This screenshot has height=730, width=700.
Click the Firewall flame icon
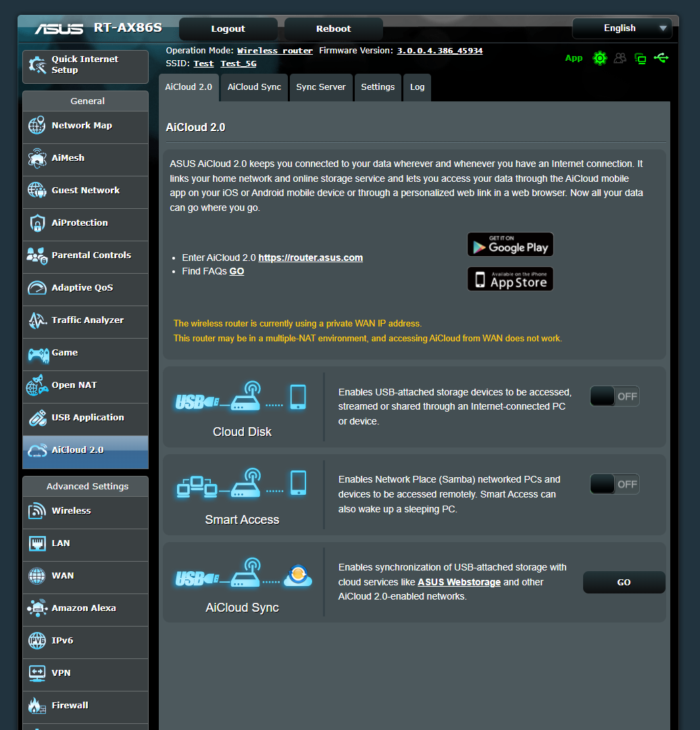pyautogui.click(x=36, y=706)
